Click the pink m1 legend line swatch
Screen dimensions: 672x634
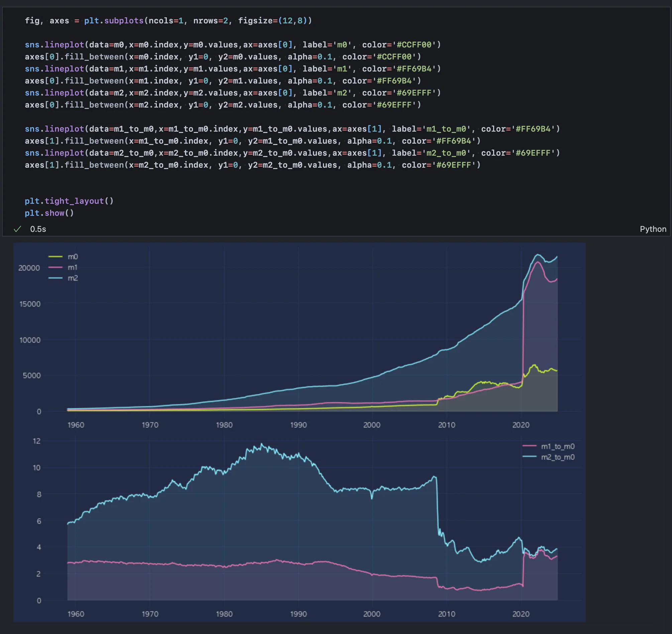pyautogui.click(x=55, y=267)
